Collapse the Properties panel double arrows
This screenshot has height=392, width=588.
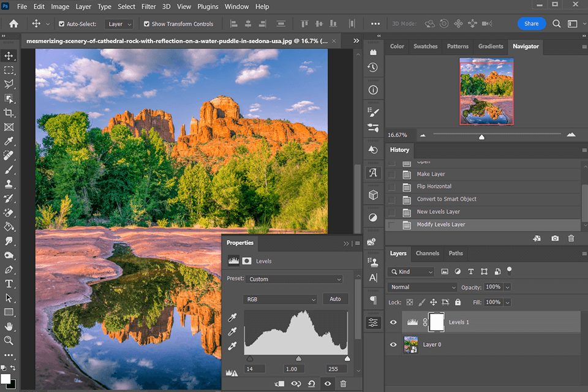point(345,244)
